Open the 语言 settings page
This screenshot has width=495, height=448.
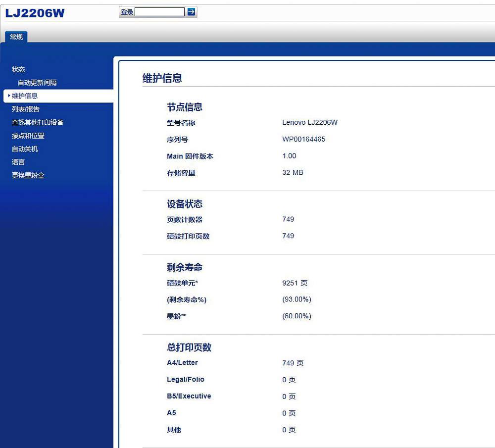click(x=18, y=162)
